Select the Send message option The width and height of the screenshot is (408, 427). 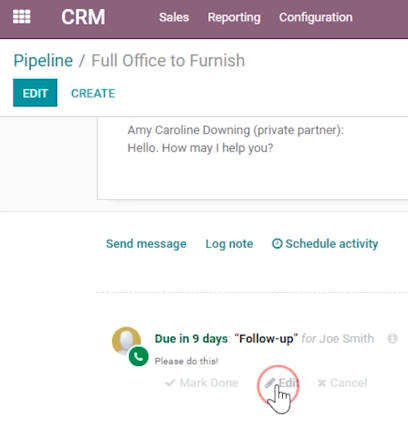tap(146, 244)
